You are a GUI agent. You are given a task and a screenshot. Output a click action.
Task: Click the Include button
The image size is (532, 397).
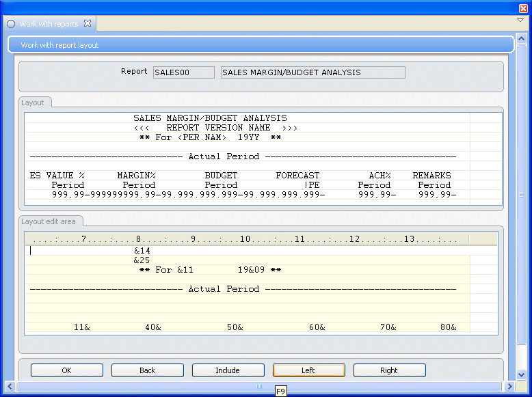click(228, 370)
